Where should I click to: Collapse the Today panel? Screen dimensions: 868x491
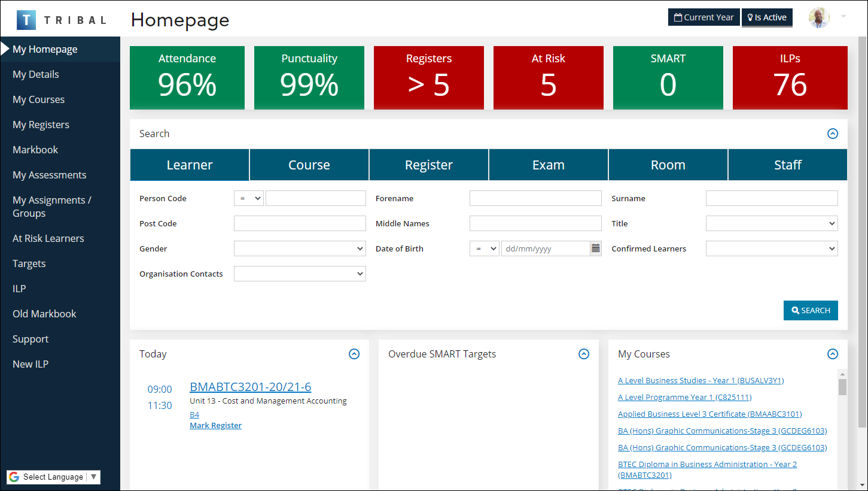click(354, 354)
